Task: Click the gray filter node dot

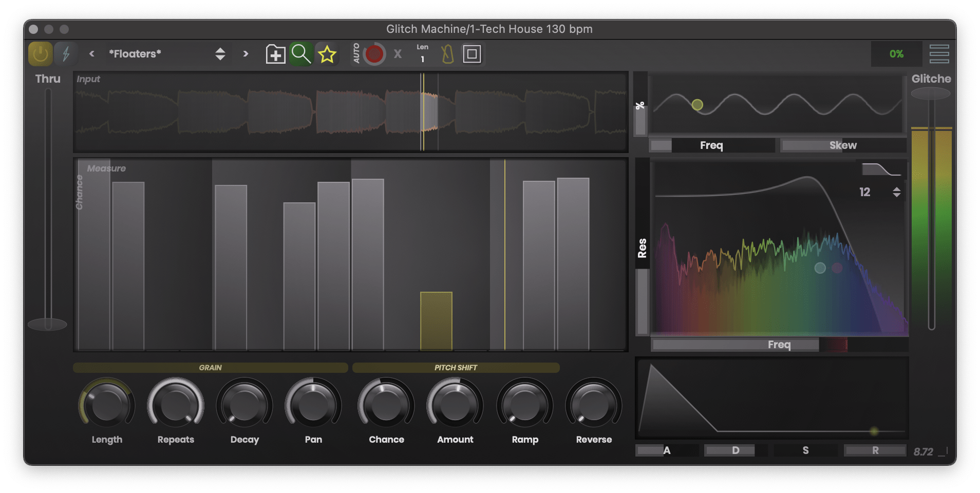Action: click(x=820, y=268)
